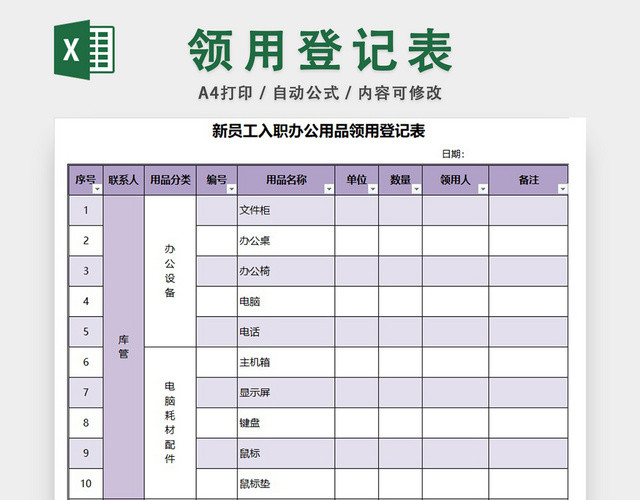Click the A4打印 / 自动公式 subtitle text
The width and height of the screenshot is (640, 500).
(269, 93)
